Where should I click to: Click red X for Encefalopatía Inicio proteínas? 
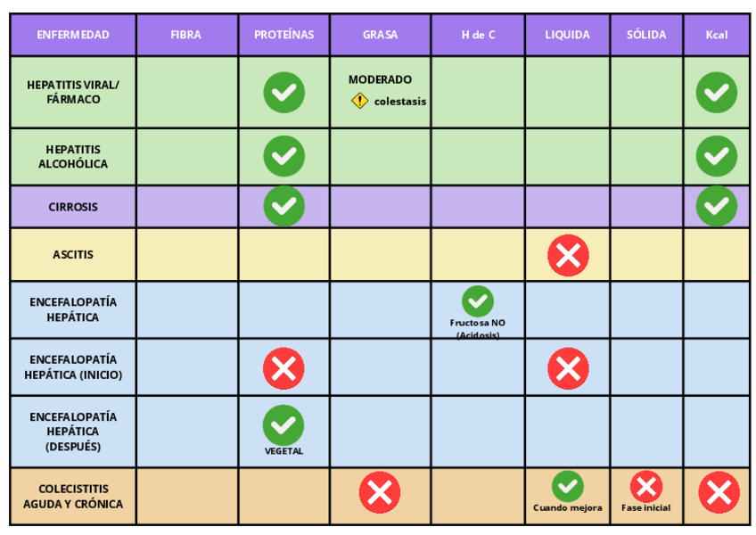[283, 368]
